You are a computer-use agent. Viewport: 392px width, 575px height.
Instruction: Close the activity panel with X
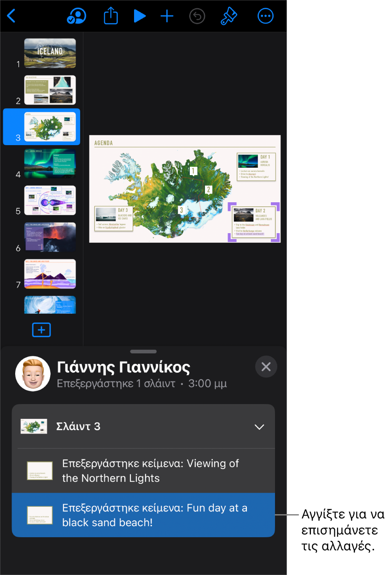pyautogui.click(x=266, y=367)
